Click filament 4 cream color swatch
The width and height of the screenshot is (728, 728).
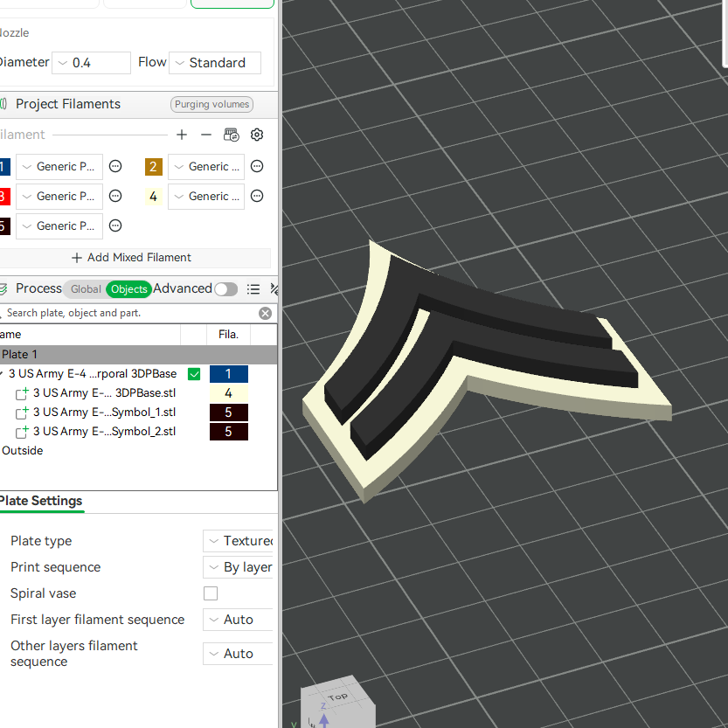154,197
